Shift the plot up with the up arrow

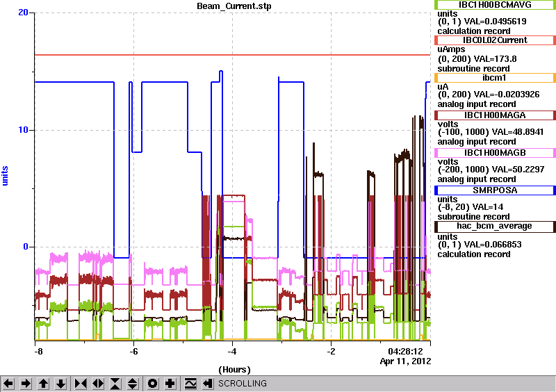click(43, 384)
